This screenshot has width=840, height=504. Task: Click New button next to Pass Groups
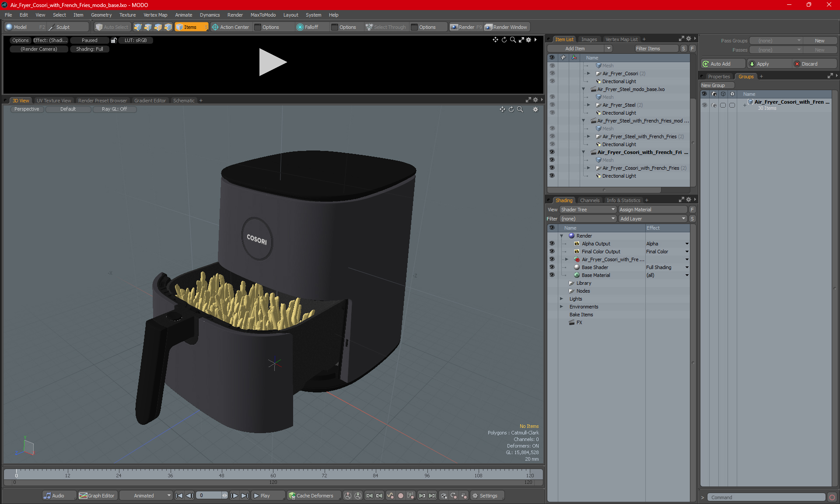point(819,41)
